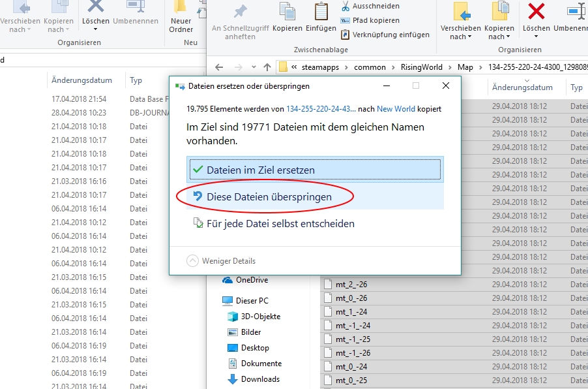Choose Für jede Datei selbst entscheiden
This screenshot has width=588, height=389.
pos(280,224)
